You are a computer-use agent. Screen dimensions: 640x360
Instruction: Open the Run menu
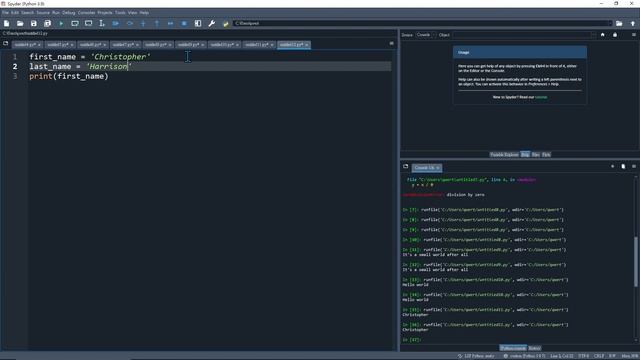tap(56, 13)
